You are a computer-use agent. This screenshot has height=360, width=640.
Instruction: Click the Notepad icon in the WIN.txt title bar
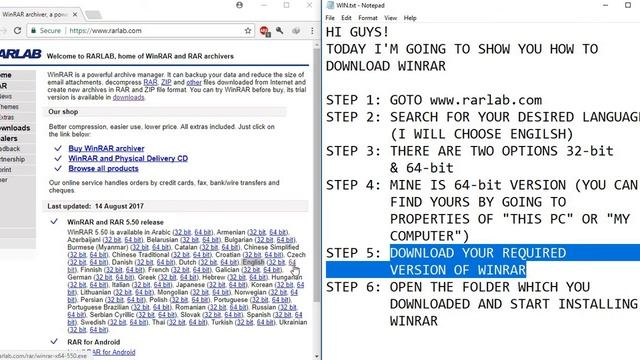(330, 5)
